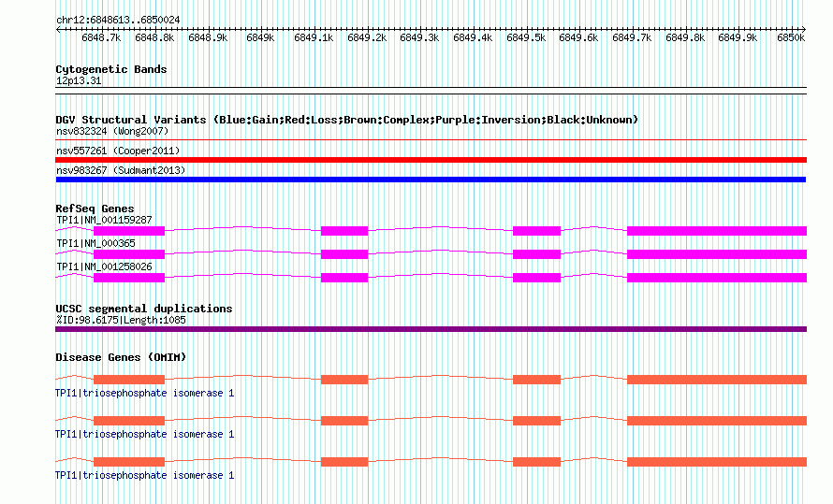Click NM_000365's long exon after 6849.7k

[x=717, y=254]
